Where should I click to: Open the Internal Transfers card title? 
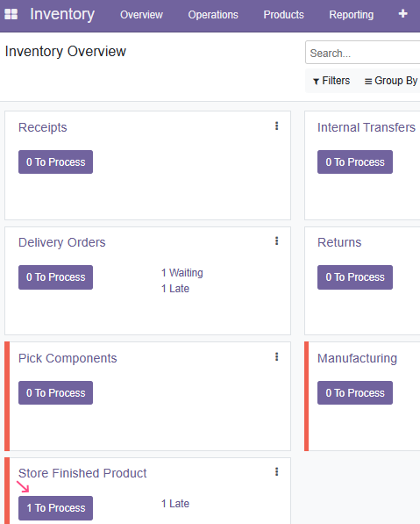[367, 127]
